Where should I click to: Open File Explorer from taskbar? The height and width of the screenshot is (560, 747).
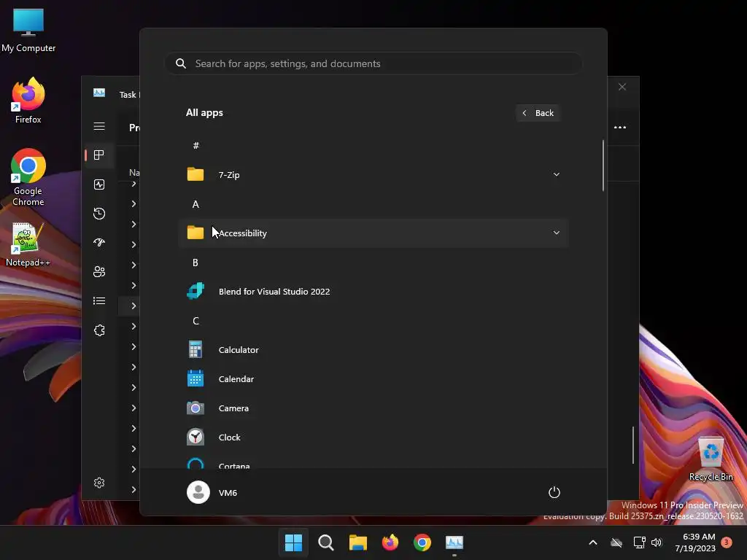click(357, 542)
